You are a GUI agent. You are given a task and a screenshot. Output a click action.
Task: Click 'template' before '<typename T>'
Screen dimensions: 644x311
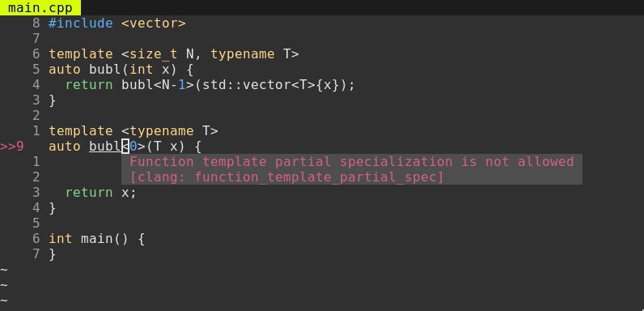click(81, 131)
